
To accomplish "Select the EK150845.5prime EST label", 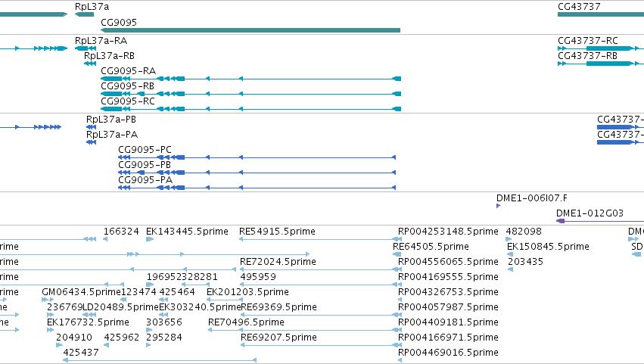I will [x=548, y=247].
